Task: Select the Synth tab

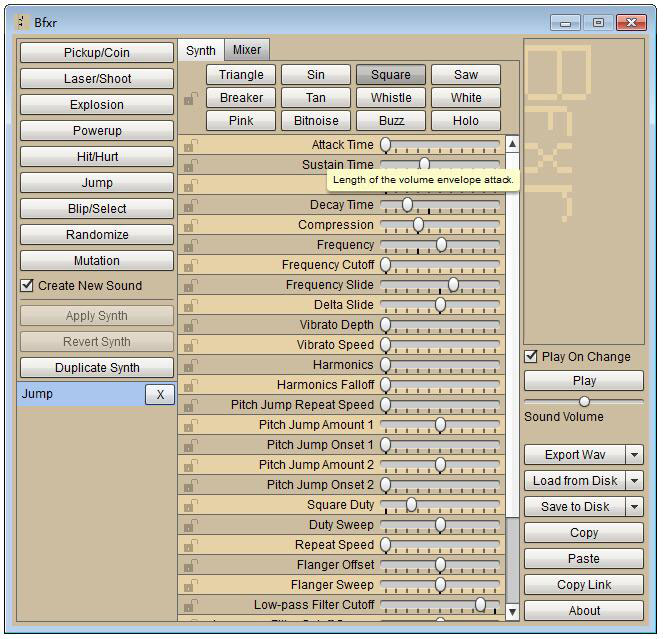Action: (x=200, y=50)
